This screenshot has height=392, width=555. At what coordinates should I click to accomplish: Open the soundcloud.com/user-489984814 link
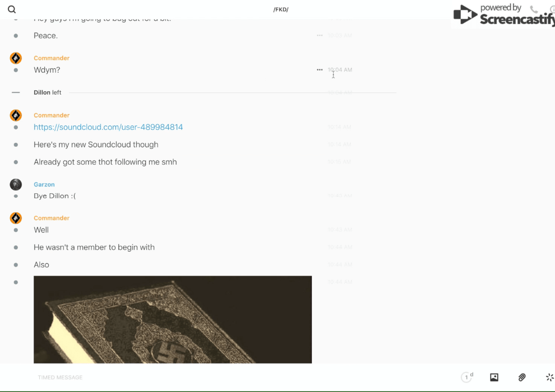click(108, 127)
